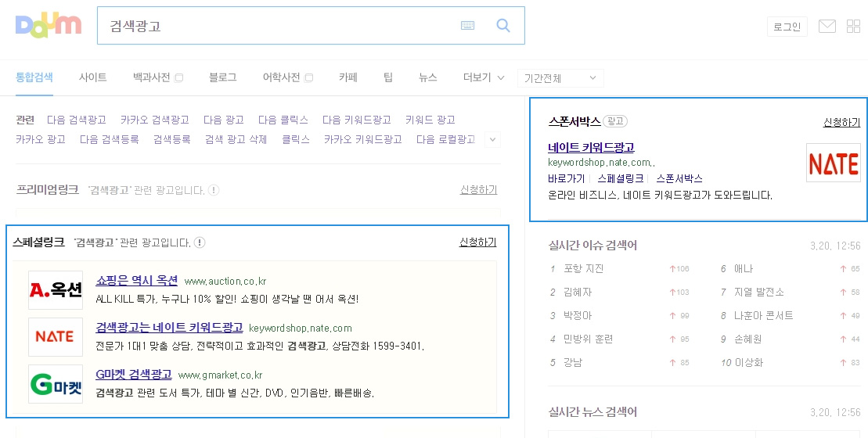
Task: Click related keyword 다음 검색광고
Action: coord(77,120)
